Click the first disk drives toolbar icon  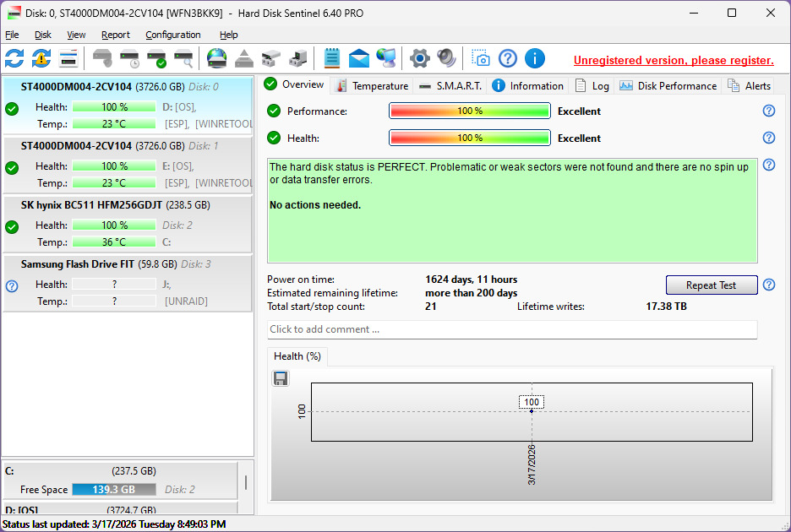[271, 58]
